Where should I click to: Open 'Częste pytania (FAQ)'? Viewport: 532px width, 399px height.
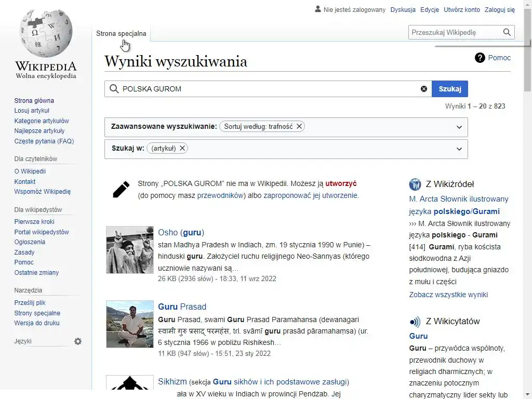pos(44,141)
